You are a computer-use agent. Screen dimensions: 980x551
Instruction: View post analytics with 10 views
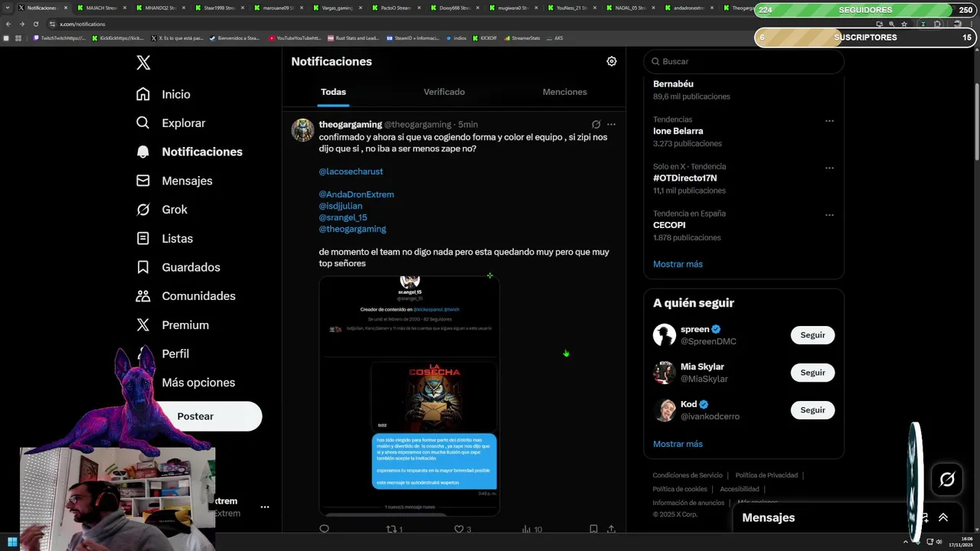[x=531, y=529]
